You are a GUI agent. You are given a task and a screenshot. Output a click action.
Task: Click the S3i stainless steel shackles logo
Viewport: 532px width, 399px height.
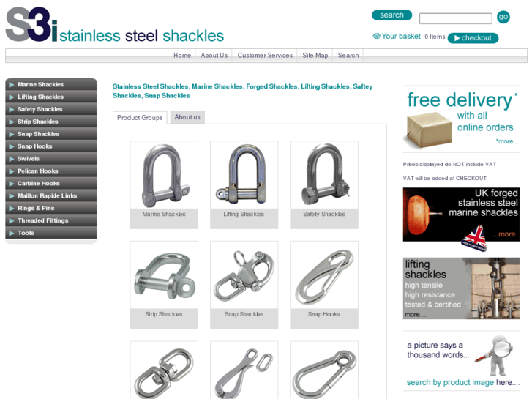coord(115,25)
